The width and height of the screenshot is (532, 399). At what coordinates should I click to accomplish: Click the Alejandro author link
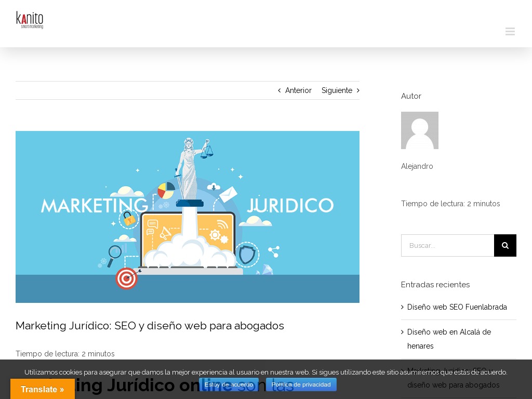pyautogui.click(x=417, y=166)
